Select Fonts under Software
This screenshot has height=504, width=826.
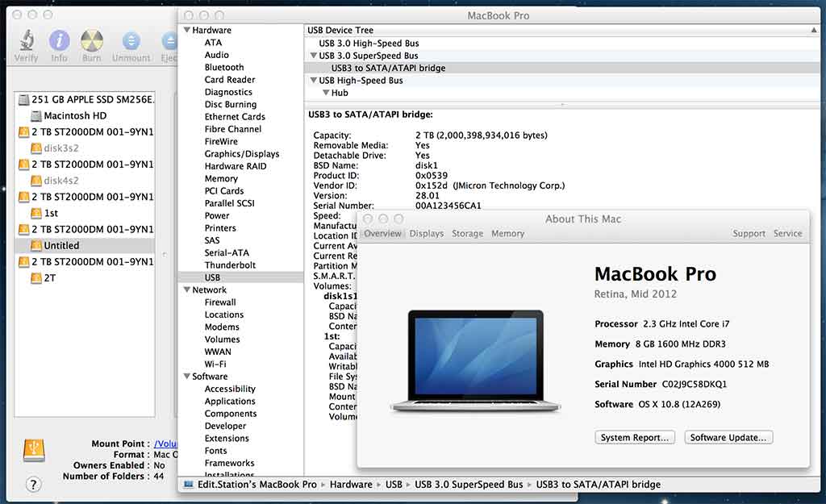(x=215, y=450)
